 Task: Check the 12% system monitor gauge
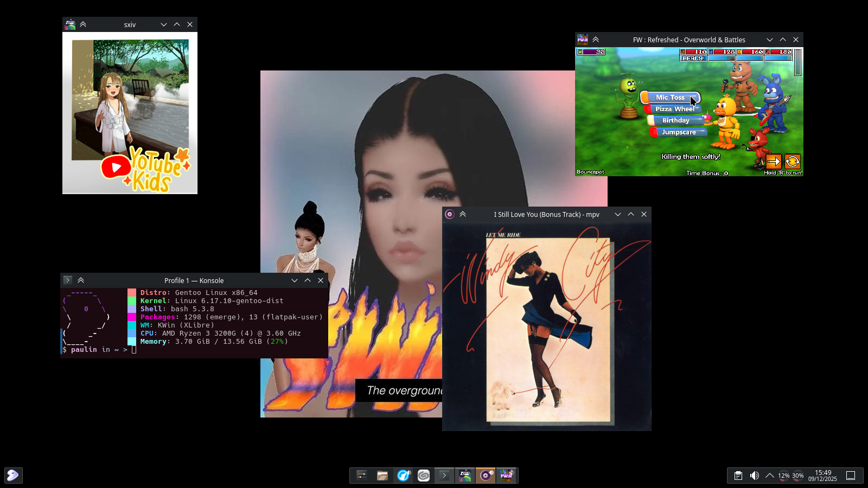[784, 476]
